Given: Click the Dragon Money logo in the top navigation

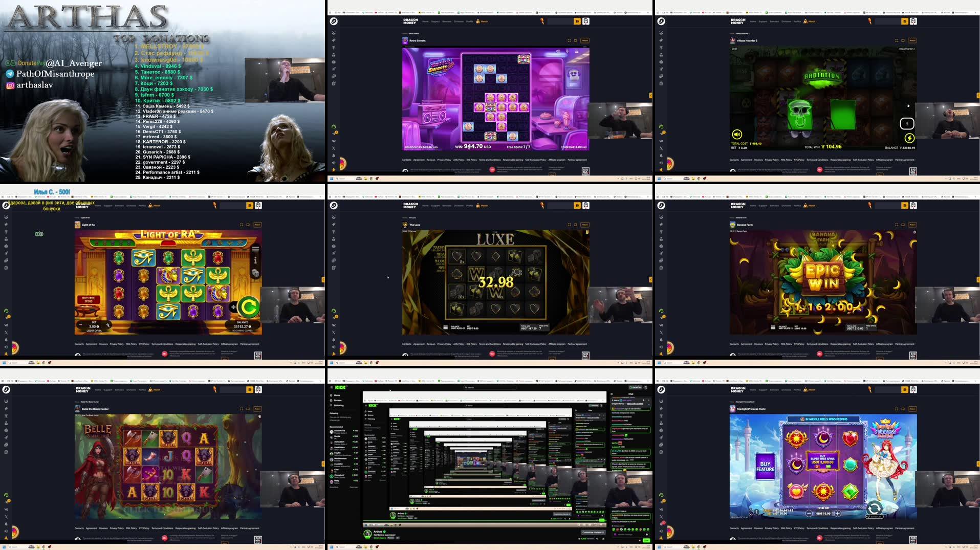Looking at the screenshot, I should point(409,21).
